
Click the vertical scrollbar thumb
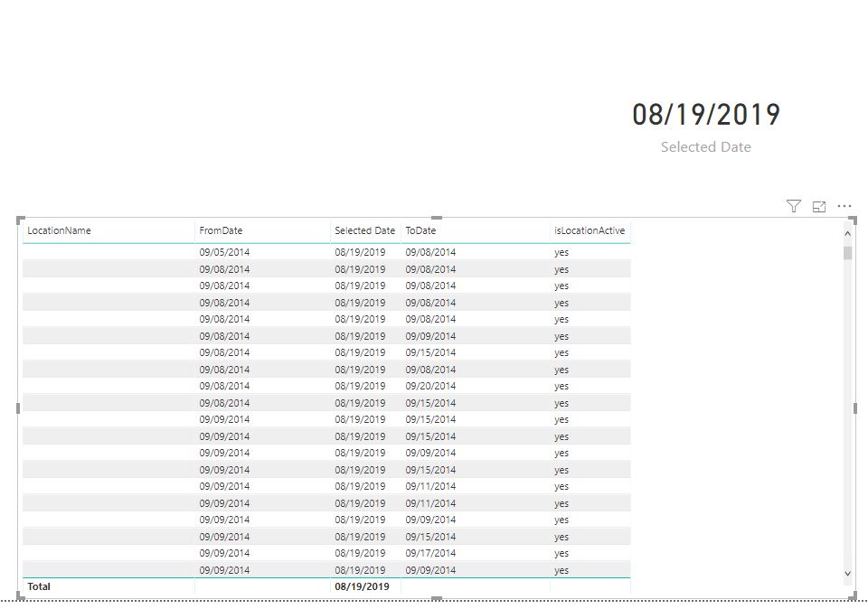coord(847,253)
